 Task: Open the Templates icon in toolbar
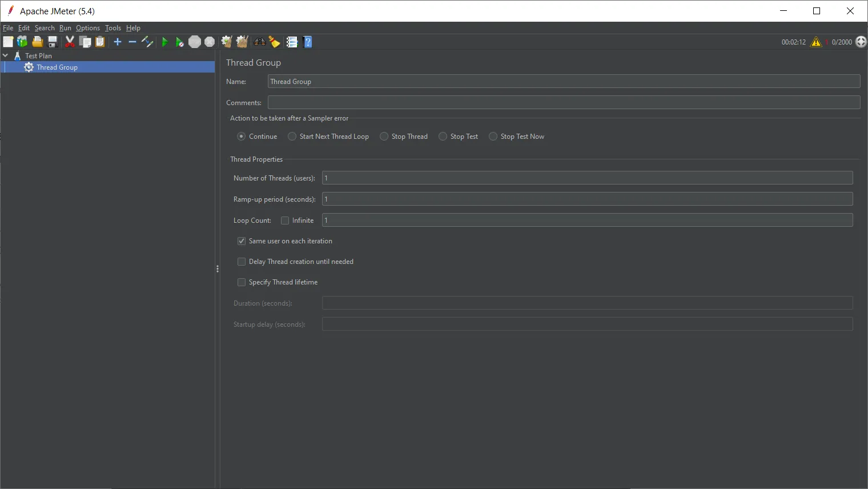pyautogui.click(x=22, y=42)
